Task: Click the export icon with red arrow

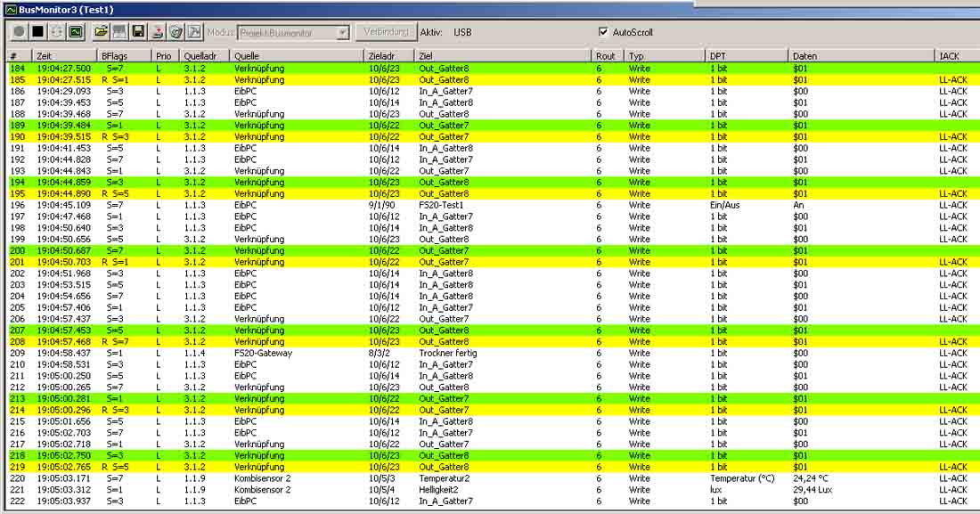Action: tap(158, 32)
